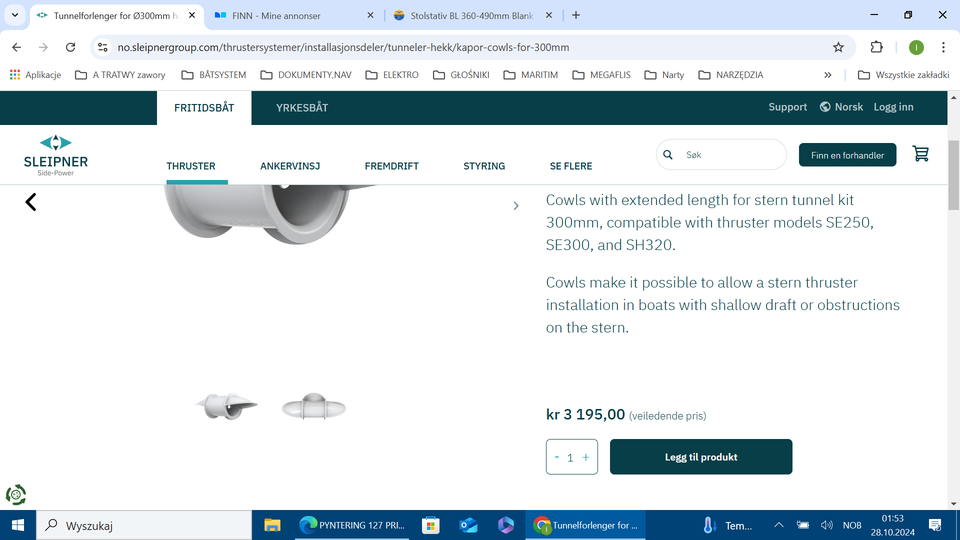Reload the page with the refresh icon
The width and height of the screenshot is (960, 540).
point(70,47)
